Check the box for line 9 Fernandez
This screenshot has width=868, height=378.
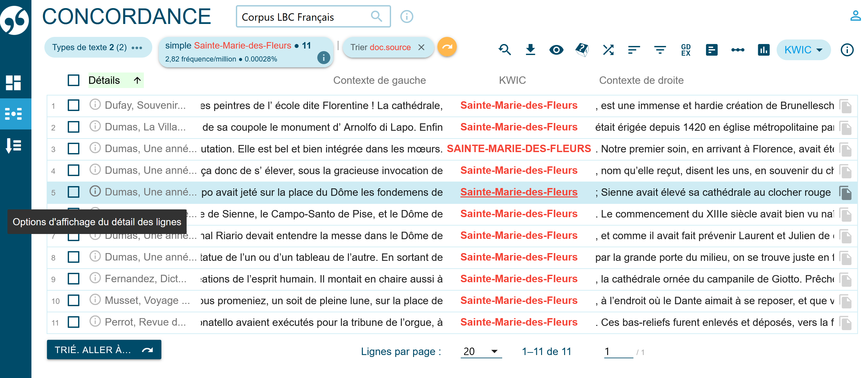point(74,279)
